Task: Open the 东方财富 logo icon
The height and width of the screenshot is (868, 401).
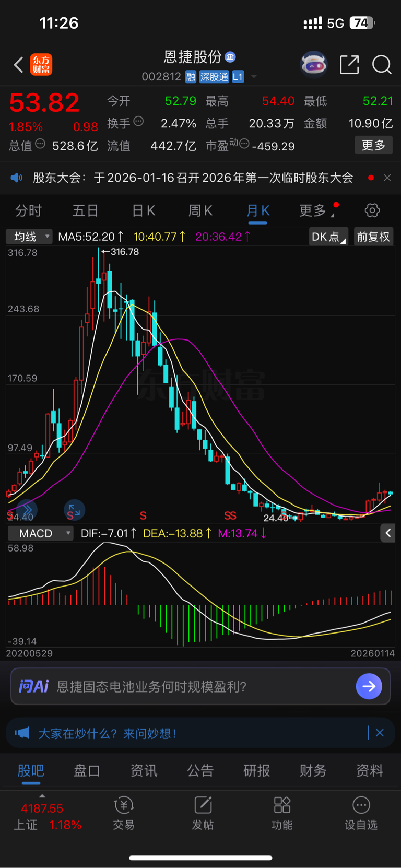Action: (x=41, y=65)
